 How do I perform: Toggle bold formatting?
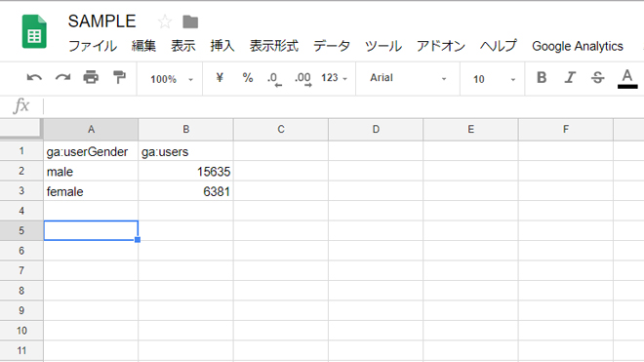click(542, 78)
